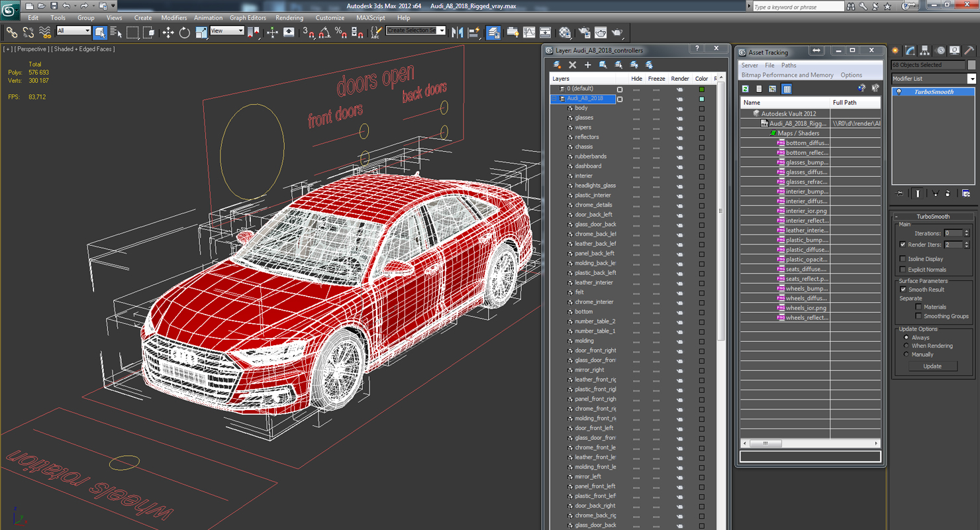
Task: Collapse the TurboSmooth rollout
Action: [x=897, y=217]
